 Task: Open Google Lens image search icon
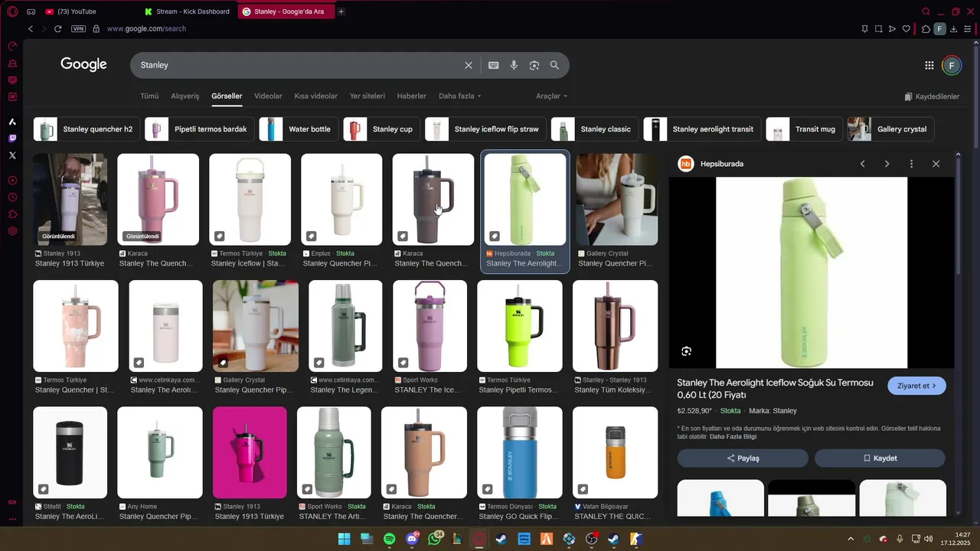[x=534, y=65]
